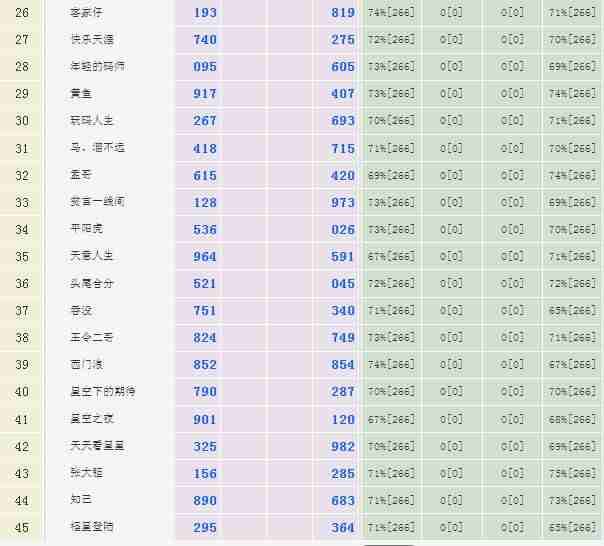604x546 pixels.
Task: Select blue number 605 in row 28
Action: coord(343,67)
